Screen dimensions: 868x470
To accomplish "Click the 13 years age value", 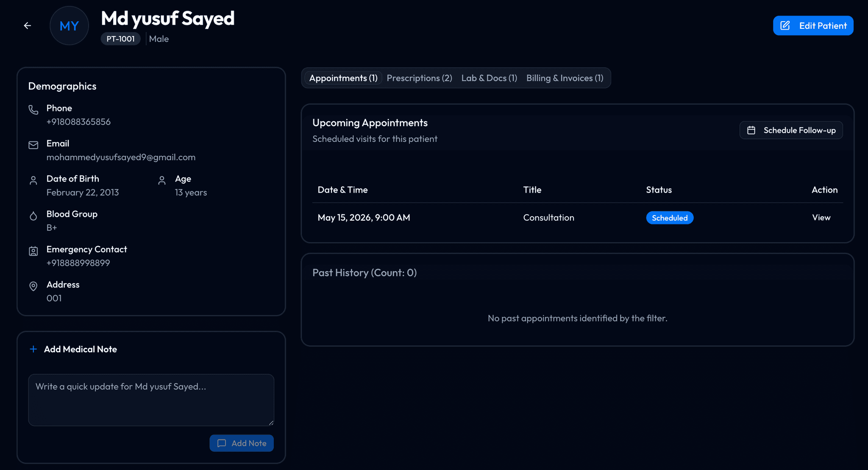I will [191, 193].
